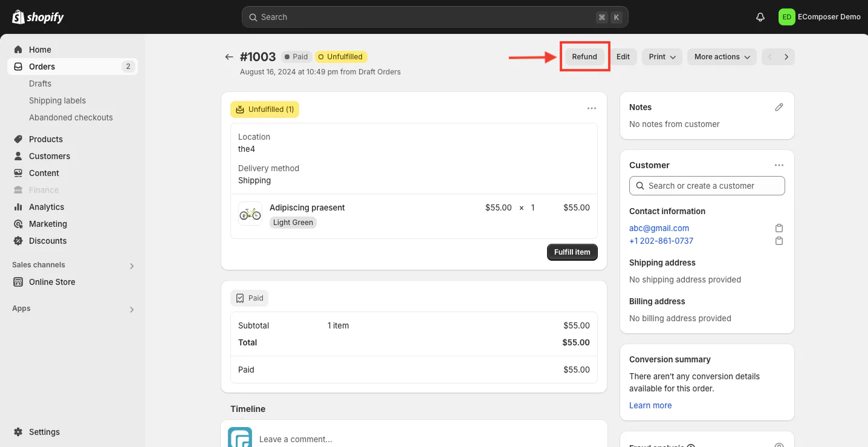The height and width of the screenshot is (447, 868).
Task: Go to previous order arrow
Action: tap(770, 57)
